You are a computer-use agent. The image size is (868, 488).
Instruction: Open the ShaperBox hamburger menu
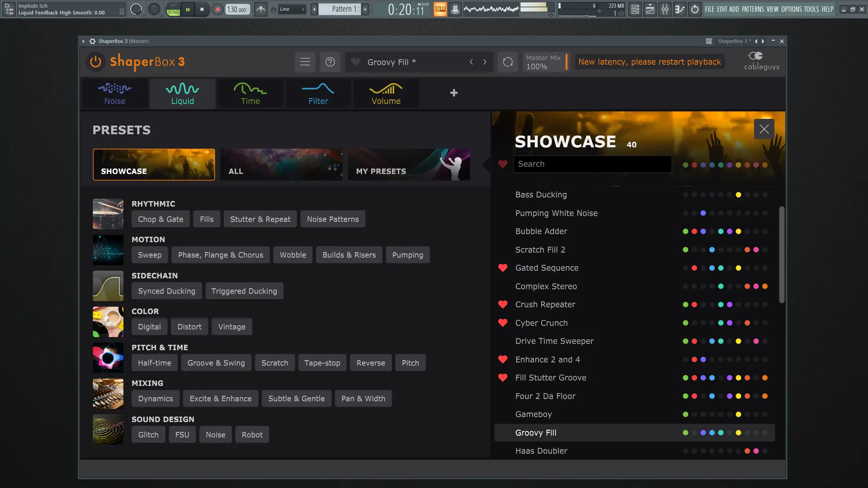[305, 62]
